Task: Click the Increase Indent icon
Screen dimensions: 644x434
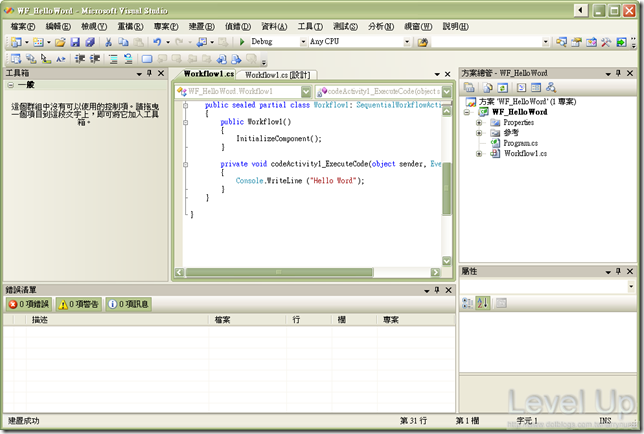Action: pos(95,59)
